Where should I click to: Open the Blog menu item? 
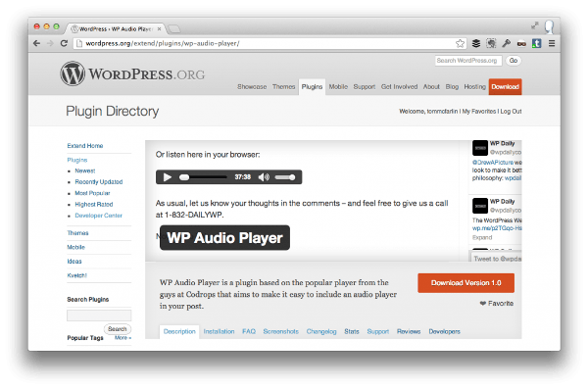click(x=452, y=87)
